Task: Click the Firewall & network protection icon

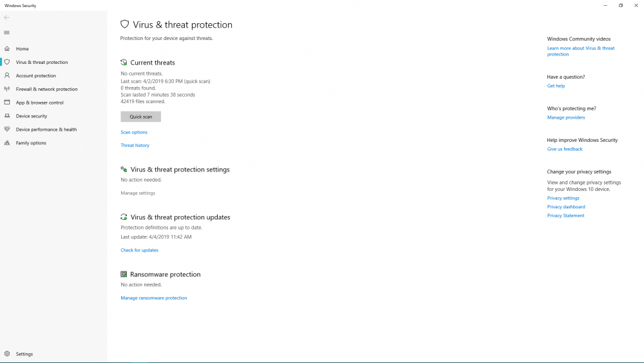Action: coord(7,90)
